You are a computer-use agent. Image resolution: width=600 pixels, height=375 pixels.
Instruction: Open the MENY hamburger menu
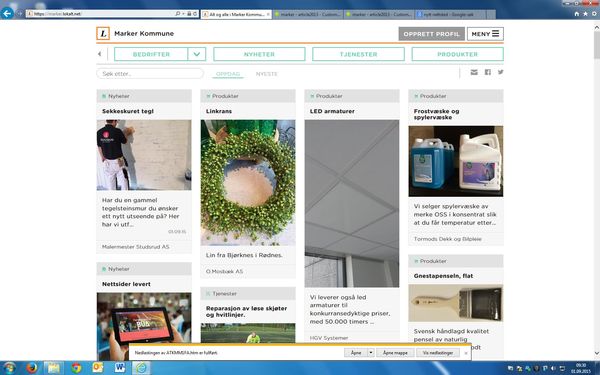485,34
